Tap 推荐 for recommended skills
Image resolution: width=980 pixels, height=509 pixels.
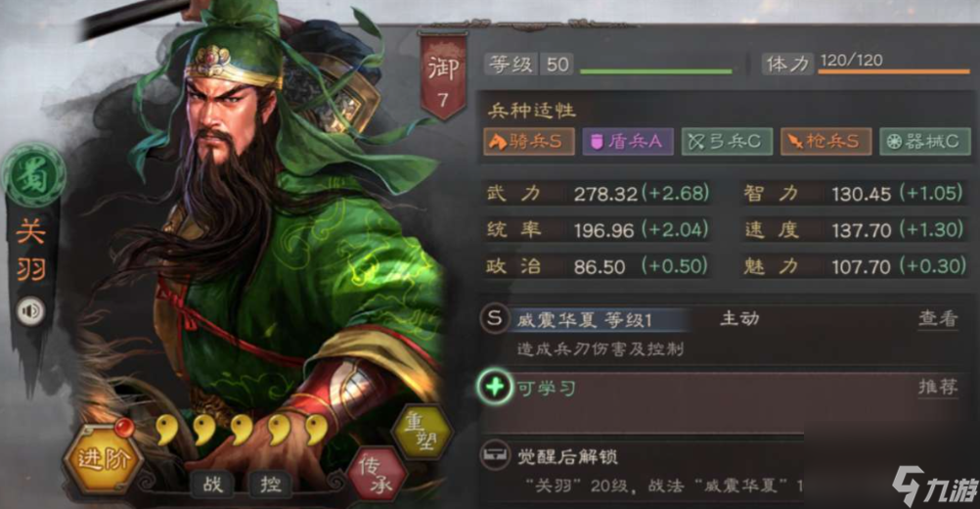point(938,387)
